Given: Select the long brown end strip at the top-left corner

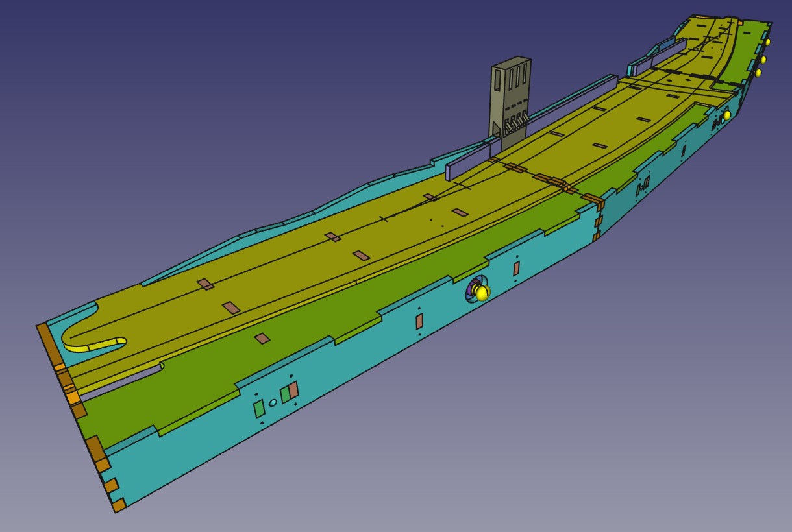Looking at the screenshot, I should 49,344.
